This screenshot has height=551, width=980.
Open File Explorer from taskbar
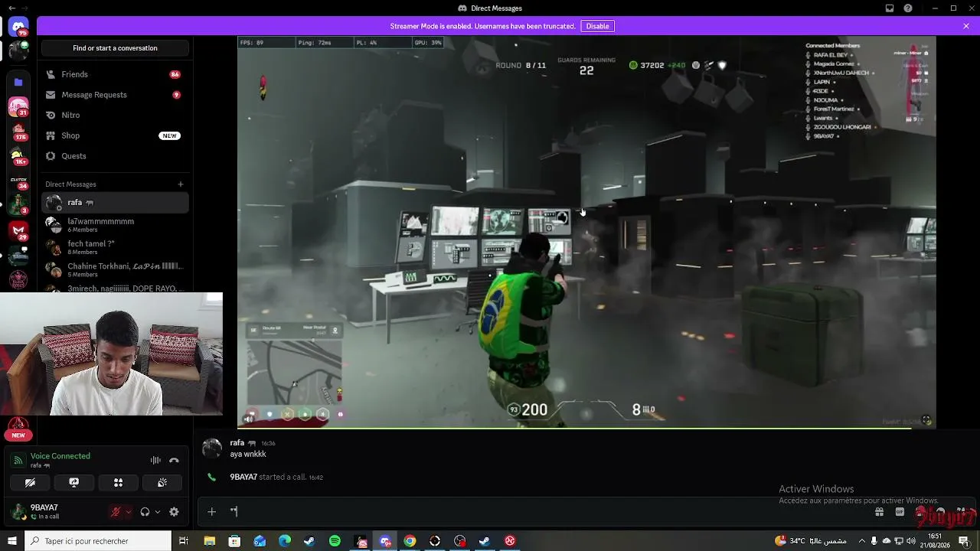[210, 541]
